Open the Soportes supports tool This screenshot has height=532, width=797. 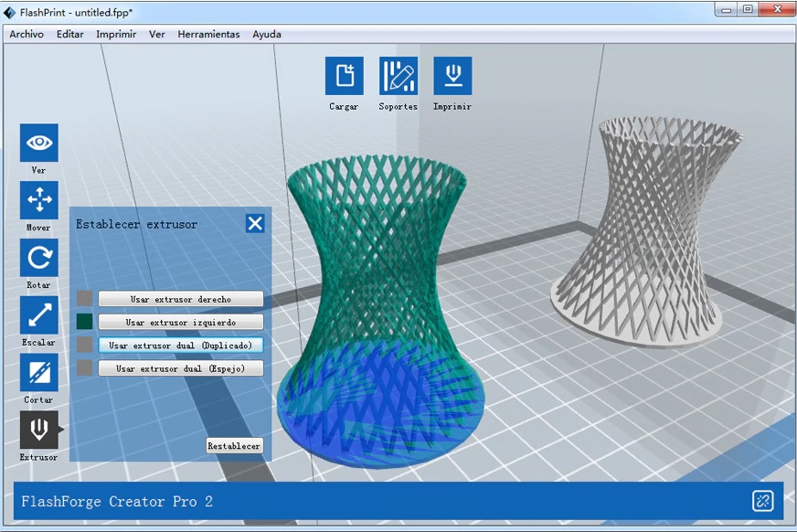pos(398,76)
